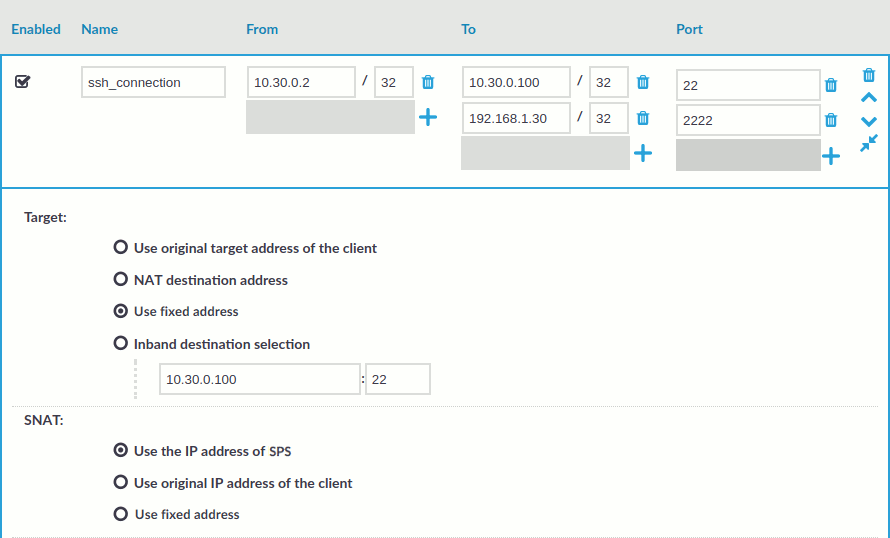Remove port 2222 entry
This screenshot has width=890, height=538.
[830, 121]
